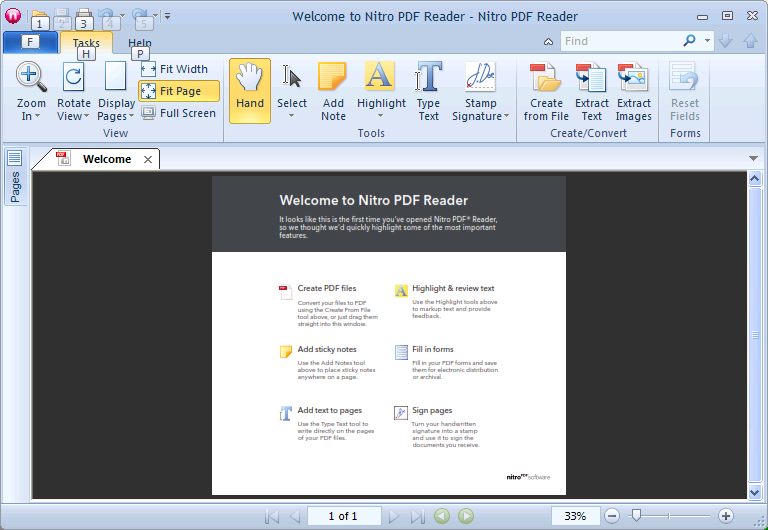
Task: Click the Zoom In magnifier icon
Action: [x=31, y=77]
